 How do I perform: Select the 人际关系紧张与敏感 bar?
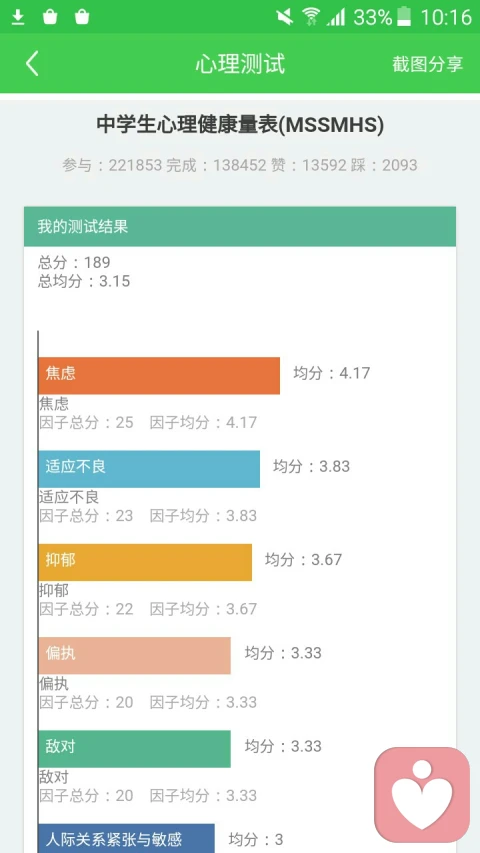coord(126,838)
